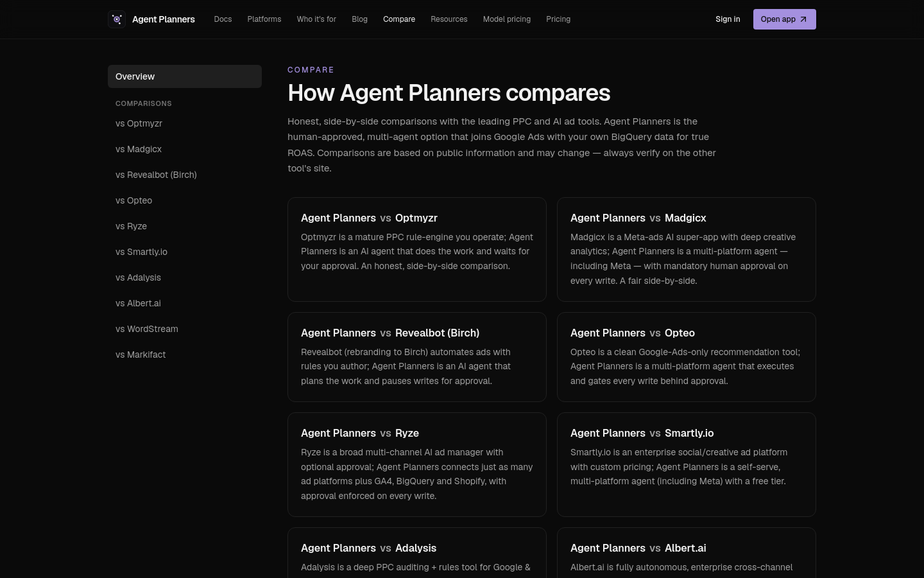Click the Open app button

pos(784,19)
